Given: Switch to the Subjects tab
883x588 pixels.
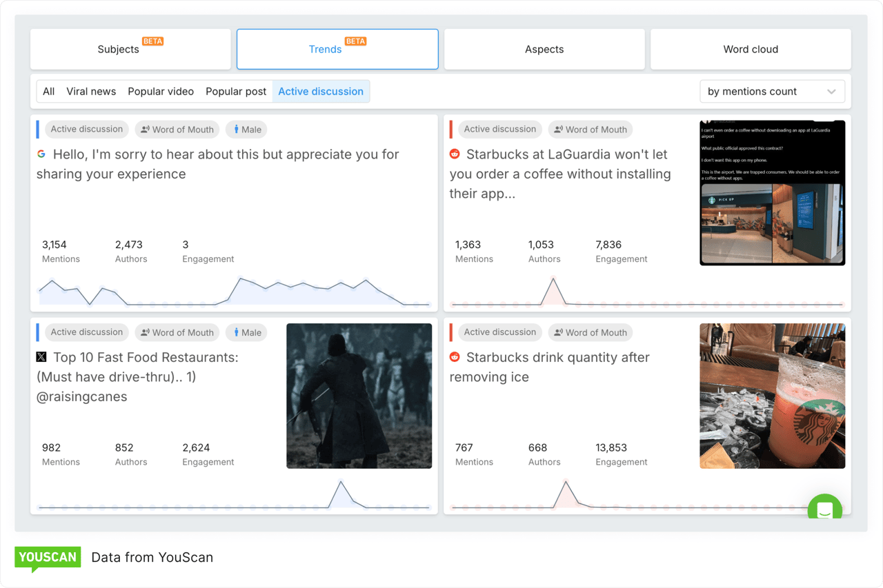Looking at the screenshot, I should [x=130, y=49].
